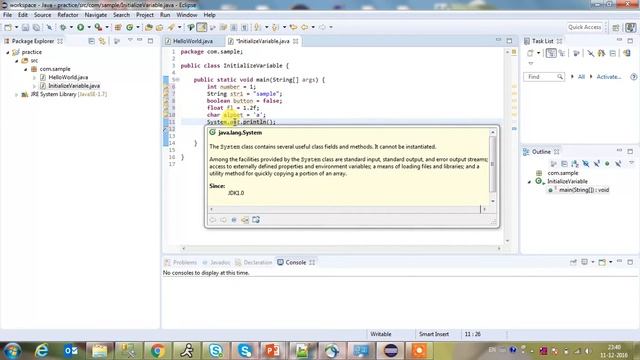Open the New Task dropdown arrow
This screenshot has width=640, height=360.
point(538,53)
